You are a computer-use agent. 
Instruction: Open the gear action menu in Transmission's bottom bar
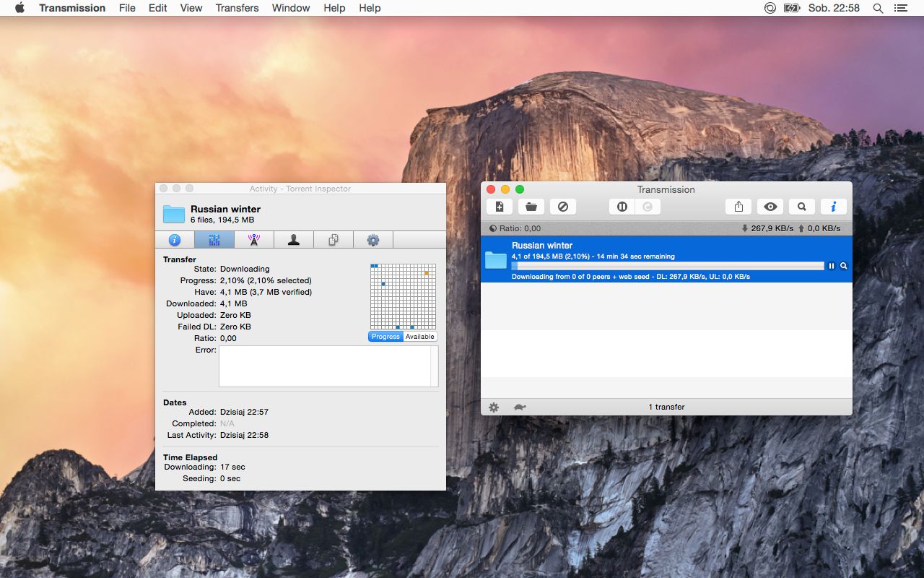point(494,407)
